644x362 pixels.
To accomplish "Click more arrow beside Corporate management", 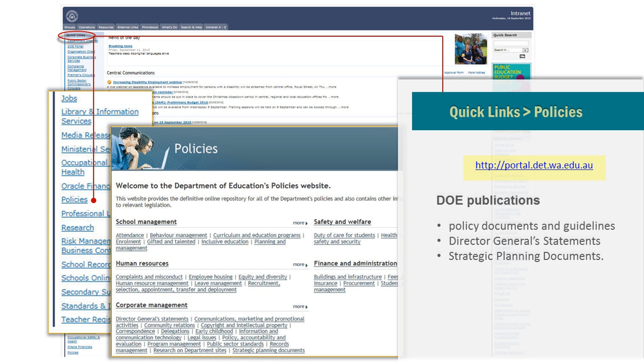I will tap(300, 306).
